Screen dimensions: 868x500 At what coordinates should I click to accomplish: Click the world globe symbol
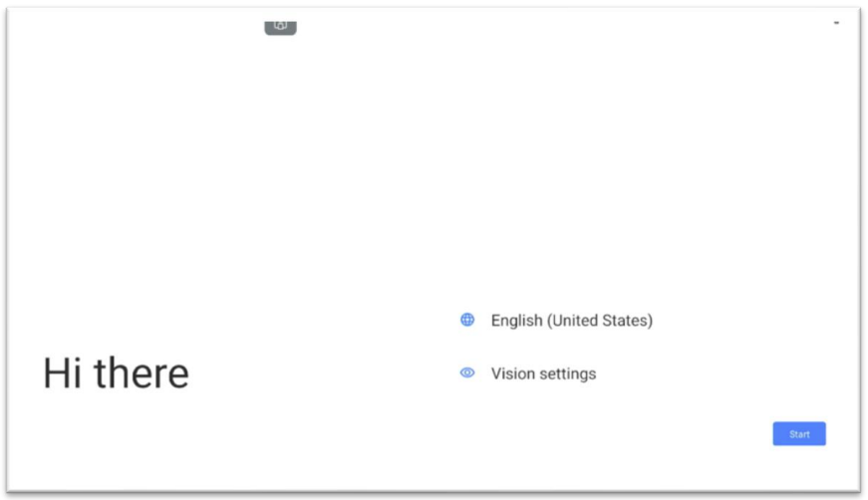pos(467,320)
